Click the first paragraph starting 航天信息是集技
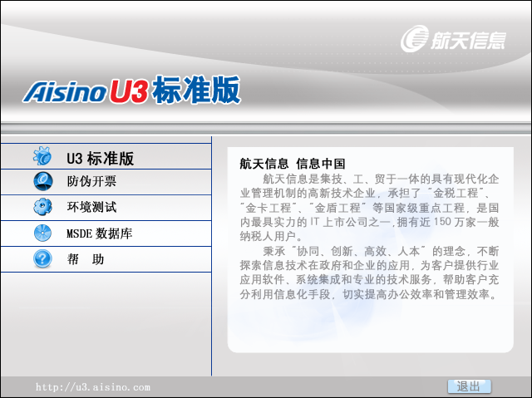The width and height of the screenshot is (532, 398). (369, 206)
